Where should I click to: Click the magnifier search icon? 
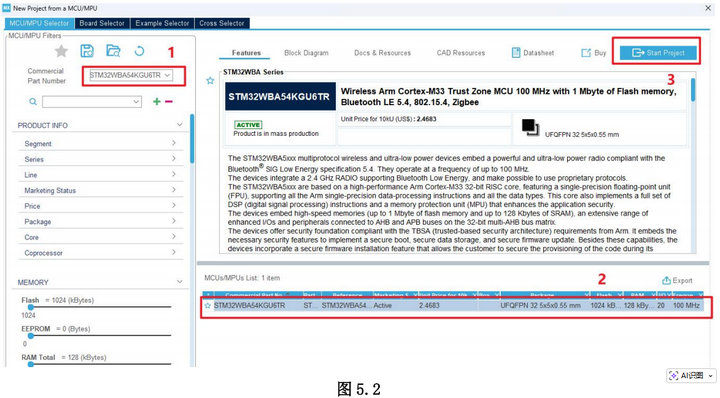point(33,101)
